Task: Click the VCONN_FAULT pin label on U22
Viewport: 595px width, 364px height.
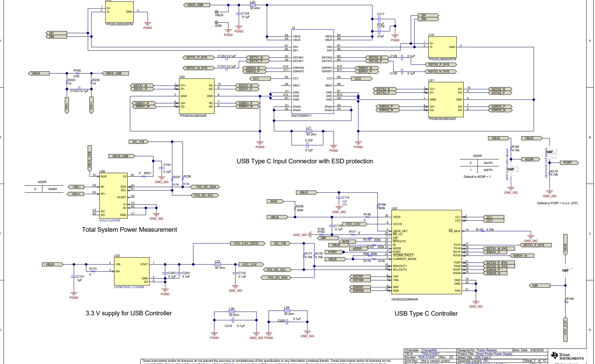Action: 403,255
